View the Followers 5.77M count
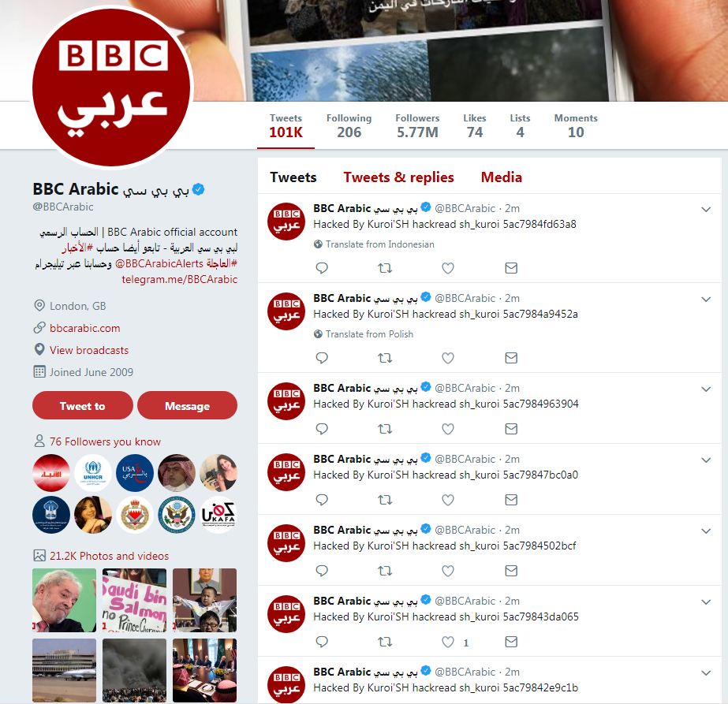 point(417,126)
